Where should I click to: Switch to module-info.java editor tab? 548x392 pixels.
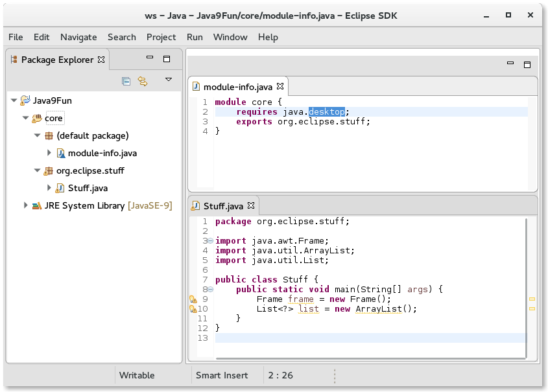click(x=238, y=87)
